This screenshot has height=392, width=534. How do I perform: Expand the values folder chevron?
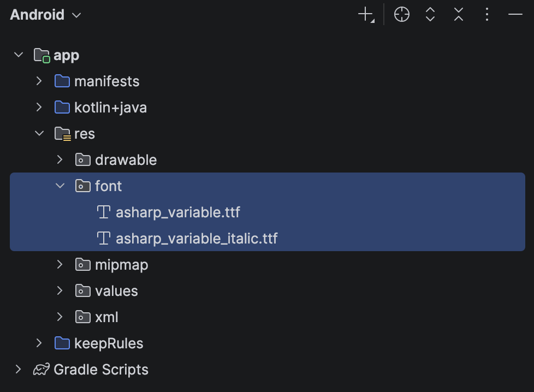tap(60, 290)
